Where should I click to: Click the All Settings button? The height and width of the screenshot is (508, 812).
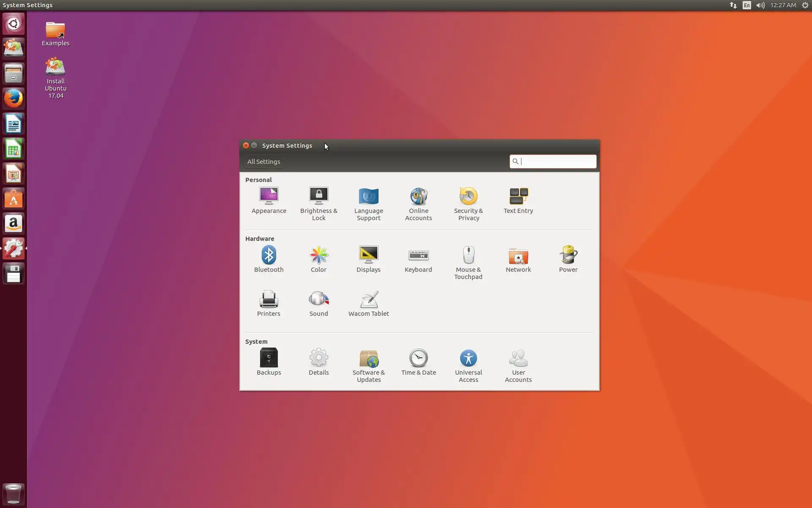[x=263, y=162]
